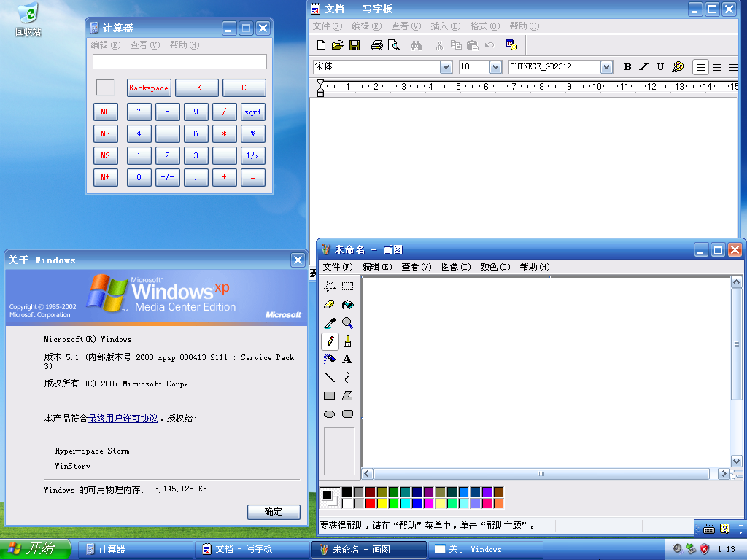Open the 查看(V) menu in Calculator
The image size is (747, 560).
[145, 45]
